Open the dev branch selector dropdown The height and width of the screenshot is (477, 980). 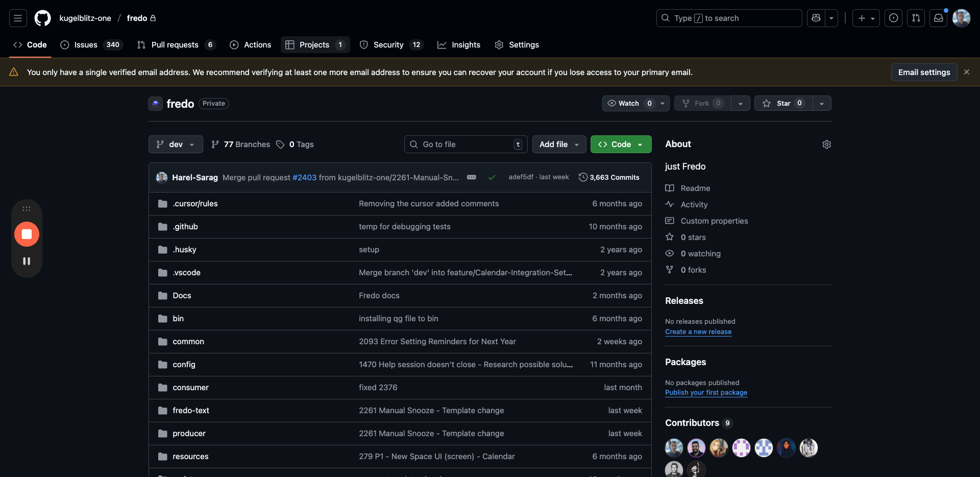(176, 145)
